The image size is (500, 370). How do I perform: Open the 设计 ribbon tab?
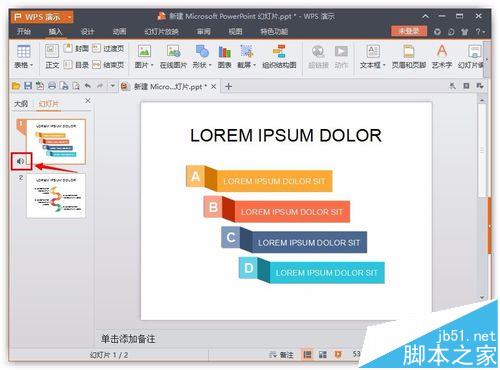tap(87, 32)
